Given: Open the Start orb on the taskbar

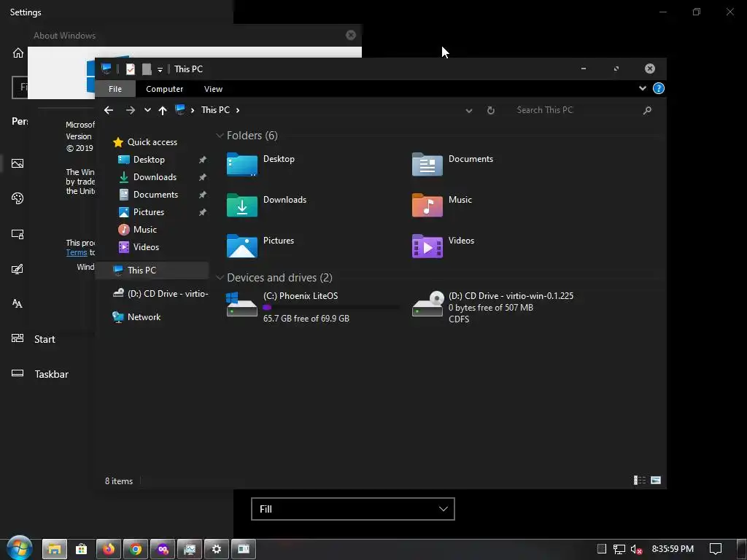Looking at the screenshot, I should click(x=19, y=548).
